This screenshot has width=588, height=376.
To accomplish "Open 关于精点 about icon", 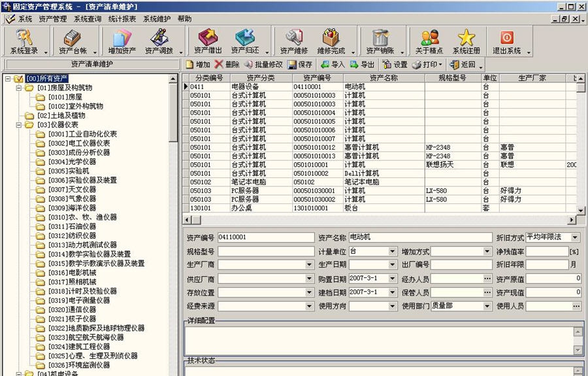I will click(429, 41).
